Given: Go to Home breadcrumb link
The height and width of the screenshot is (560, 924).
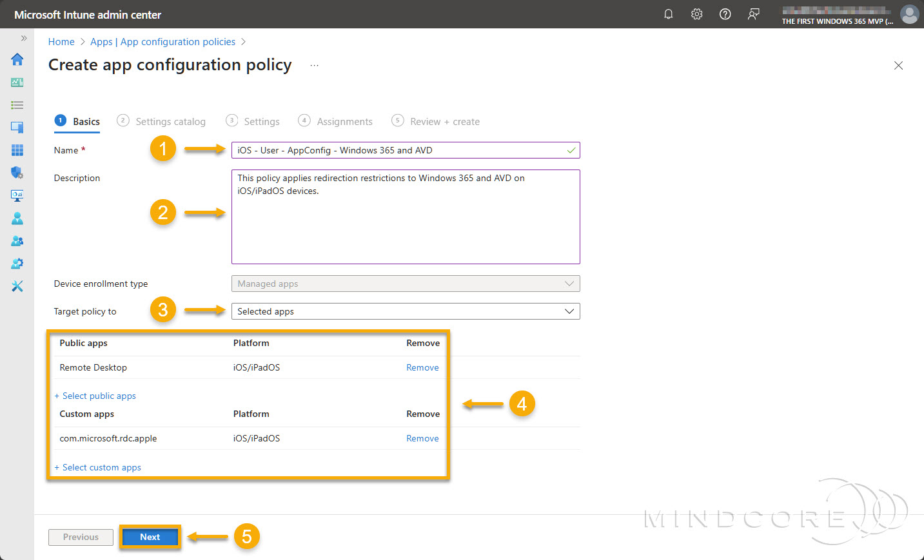Looking at the screenshot, I should pos(61,42).
